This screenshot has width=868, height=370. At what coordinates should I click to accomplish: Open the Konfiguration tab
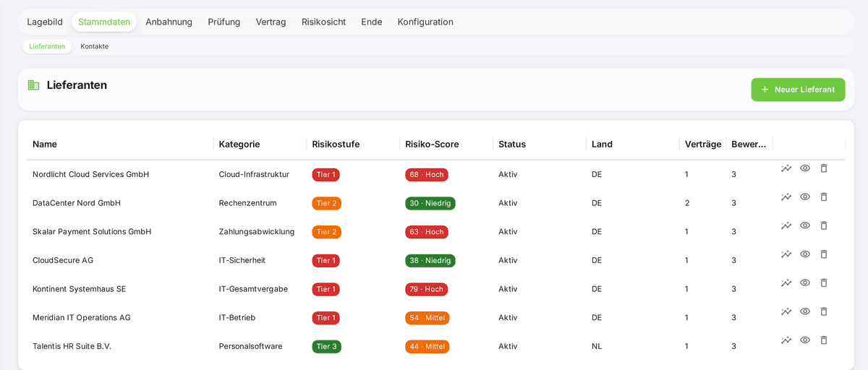425,22
